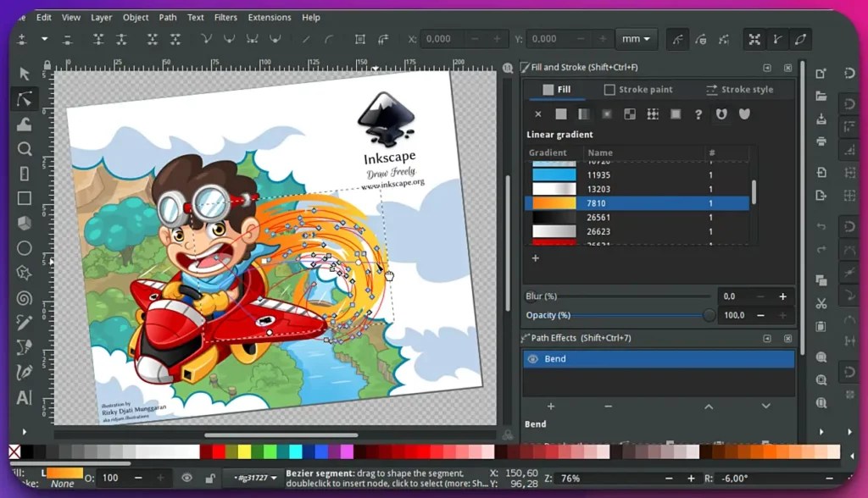868x498 pixels.
Task: Open the mm units dropdown
Action: (x=637, y=39)
